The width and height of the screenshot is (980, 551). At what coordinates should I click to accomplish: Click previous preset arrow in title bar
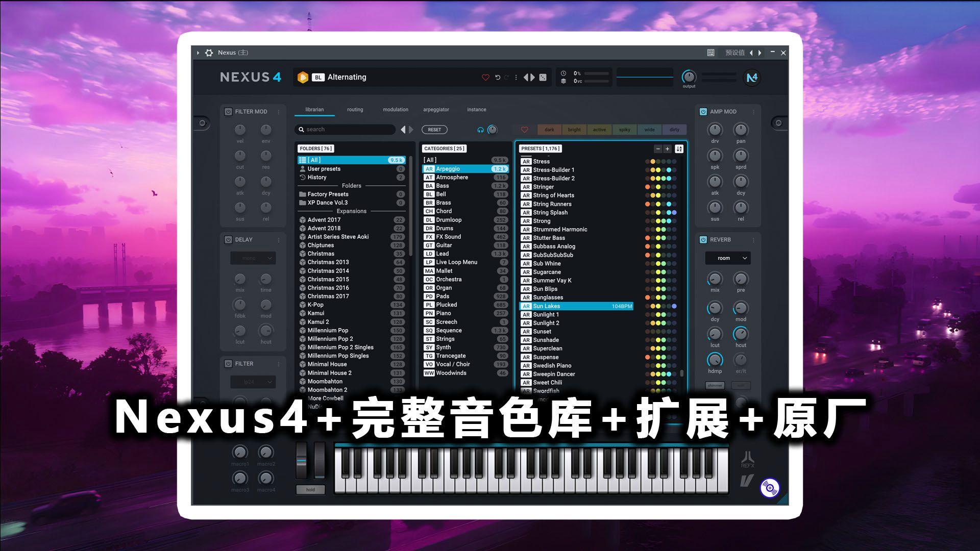point(751,53)
